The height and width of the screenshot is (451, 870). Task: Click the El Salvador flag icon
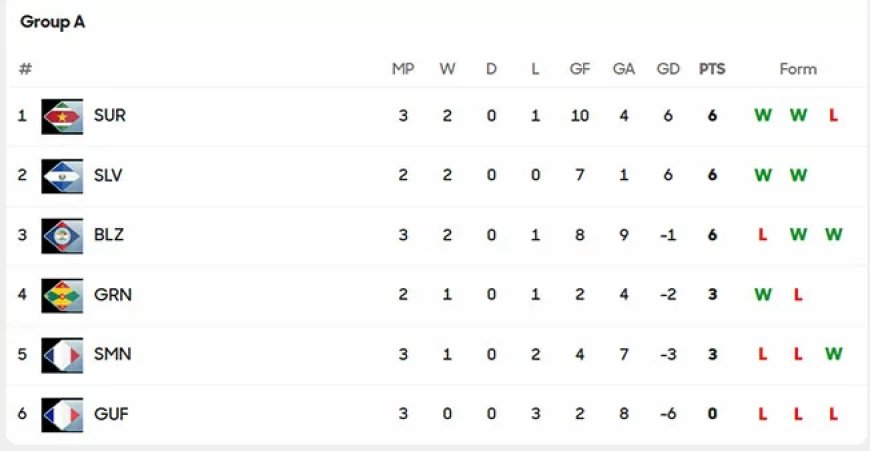(x=62, y=176)
